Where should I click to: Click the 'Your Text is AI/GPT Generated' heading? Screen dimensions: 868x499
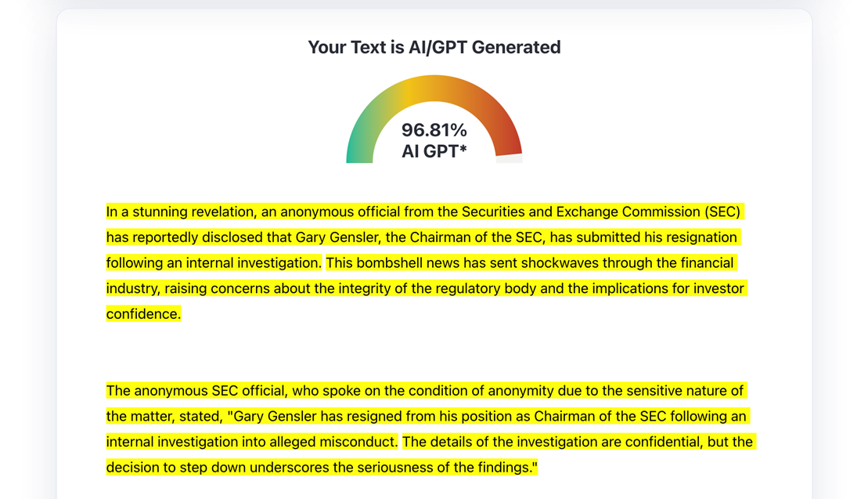pos(434,47)
